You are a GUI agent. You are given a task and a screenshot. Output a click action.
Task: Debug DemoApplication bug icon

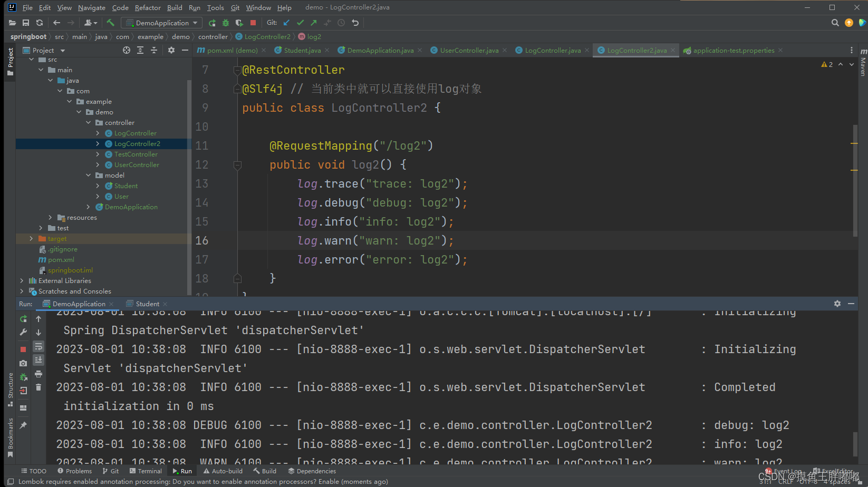click(226, 23)
